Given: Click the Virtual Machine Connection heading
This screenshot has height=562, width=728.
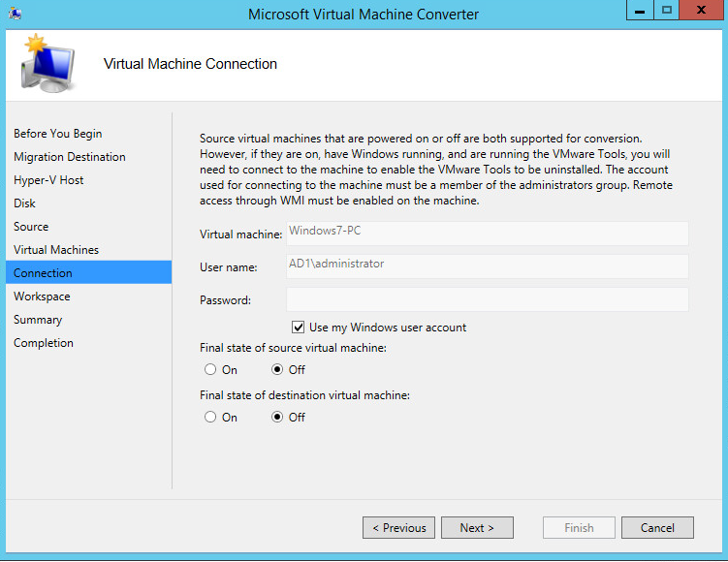Looking at the screenshot, I should 190,64.
